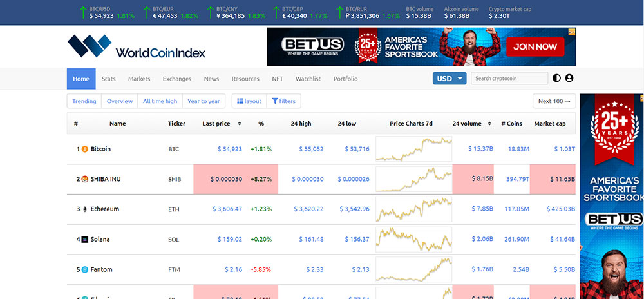The width and height of the screenshot is (644, 299).
Task: Click the BetUS sidebar advertisement
Action: point(612,197)
